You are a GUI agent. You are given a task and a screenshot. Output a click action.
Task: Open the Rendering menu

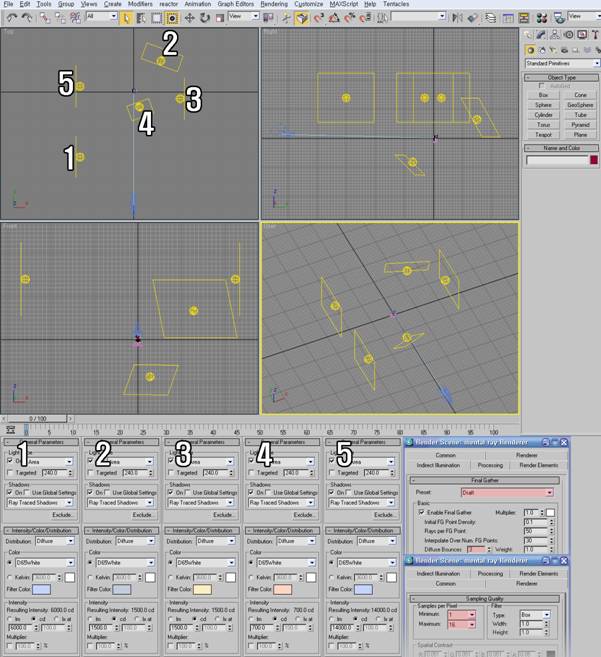pyautogui.click(x=274, y=4)
